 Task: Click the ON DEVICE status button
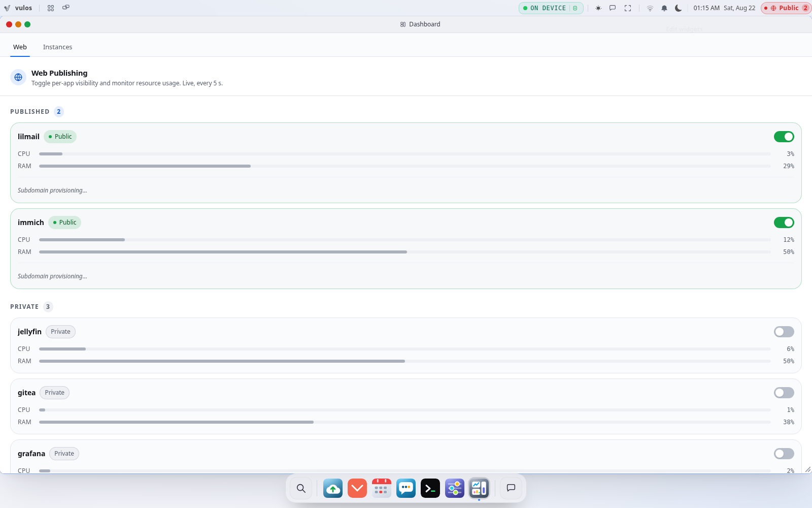(x=551, y=8)
